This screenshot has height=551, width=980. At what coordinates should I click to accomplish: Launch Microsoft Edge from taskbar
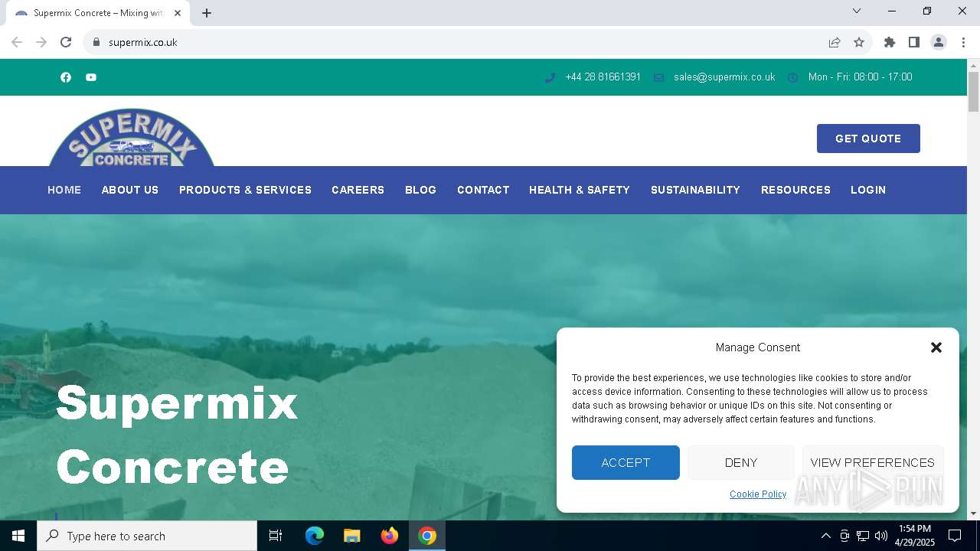[315, 536]
